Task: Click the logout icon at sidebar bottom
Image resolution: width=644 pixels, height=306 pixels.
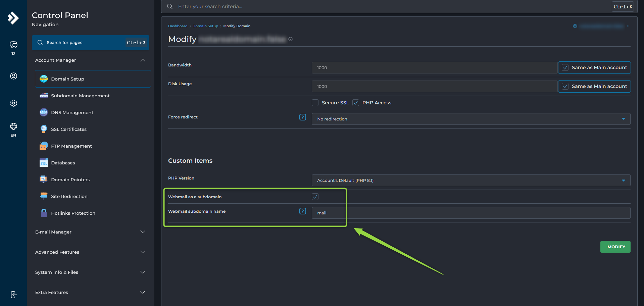Action: pos(13,295)
